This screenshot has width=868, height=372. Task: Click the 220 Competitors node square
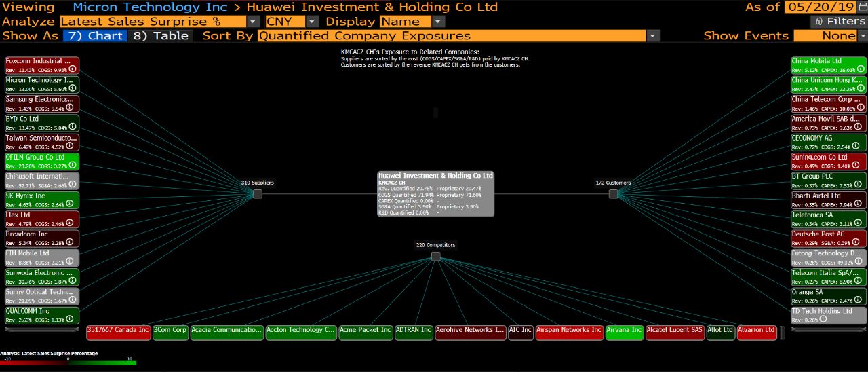[435, 257]
